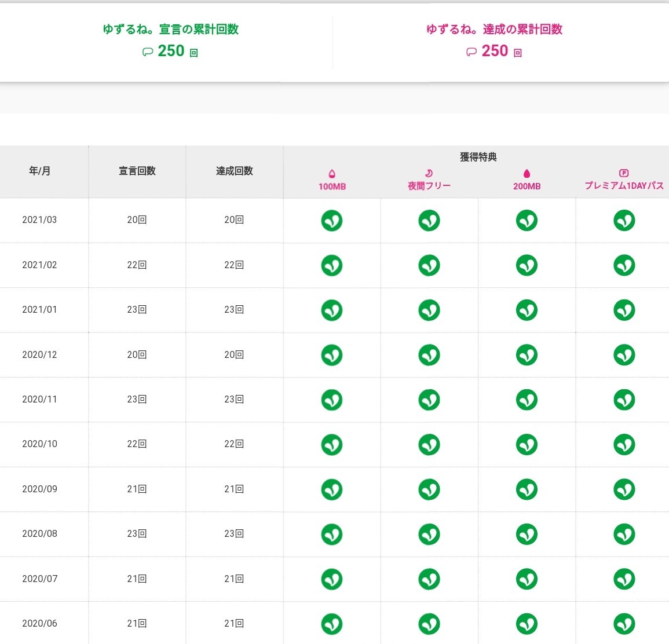Screen dimensions: 669x644
Task: Click the プレミアム1DAYパス ticket icon
Action: 624,173
